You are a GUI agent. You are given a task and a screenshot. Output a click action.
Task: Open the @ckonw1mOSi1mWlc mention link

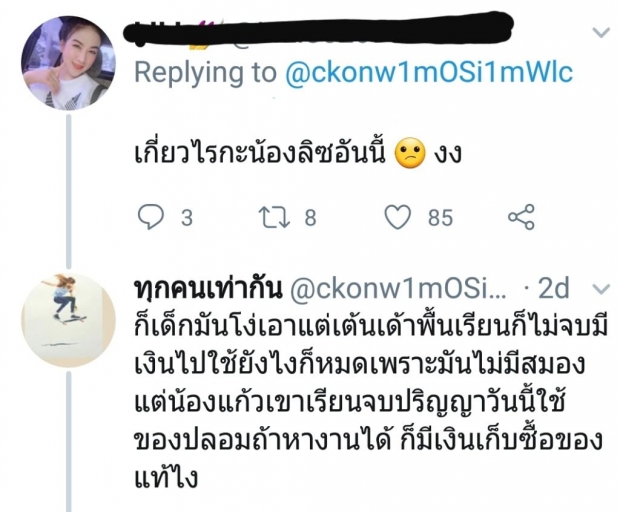(429, 72)
